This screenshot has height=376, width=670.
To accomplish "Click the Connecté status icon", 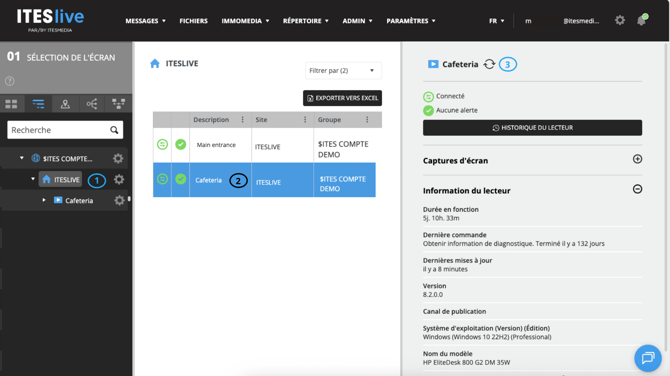I will (428, 97).
